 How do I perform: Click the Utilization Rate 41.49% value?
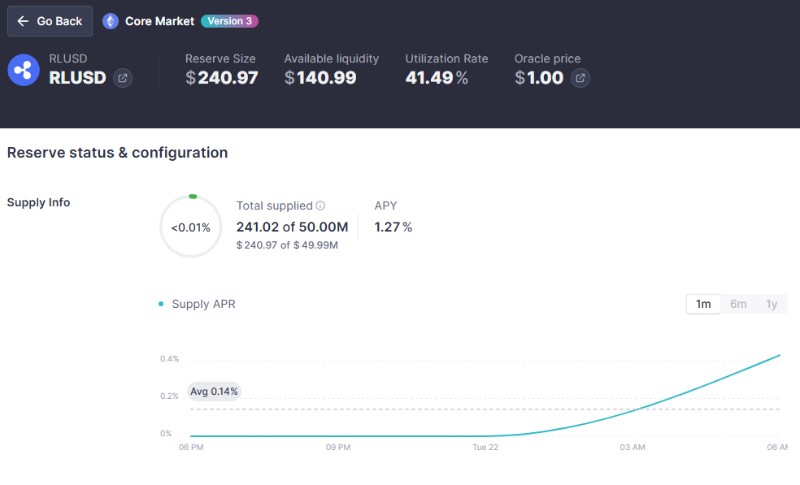point(436,78)
